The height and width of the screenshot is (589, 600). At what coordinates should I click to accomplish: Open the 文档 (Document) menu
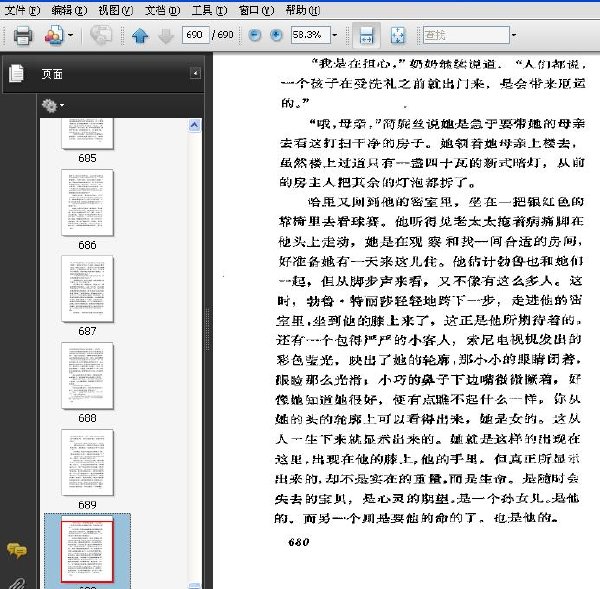pyautogui.click(x=162, y=10)
